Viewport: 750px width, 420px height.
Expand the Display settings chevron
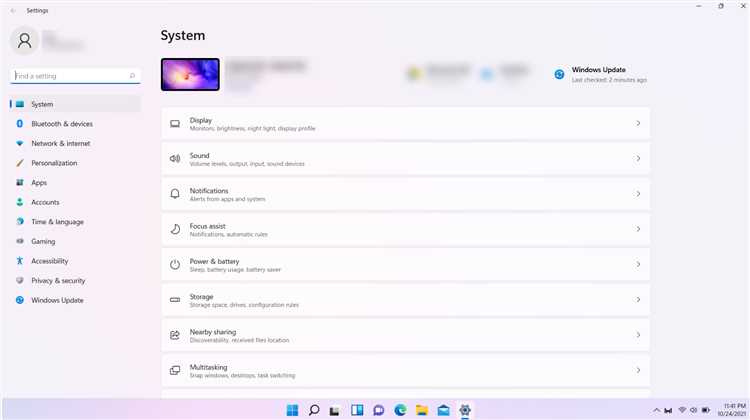pyautogui.click(x=638, y=123)
